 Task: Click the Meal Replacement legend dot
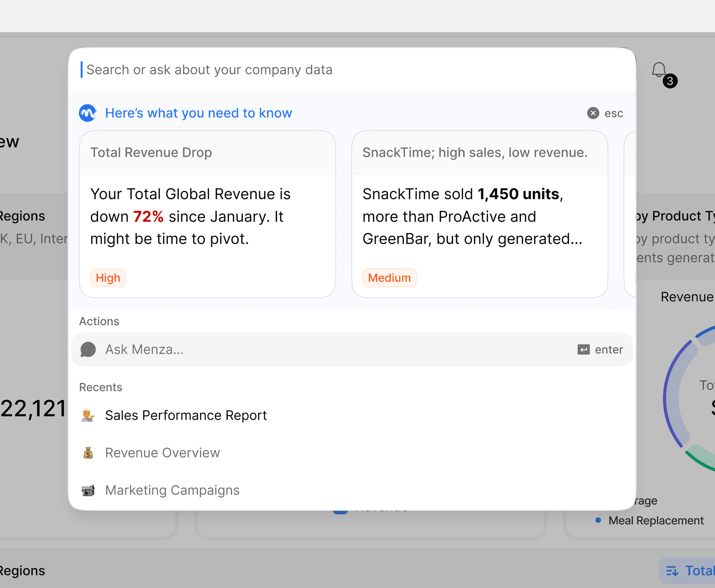click(x=598, y=520)
